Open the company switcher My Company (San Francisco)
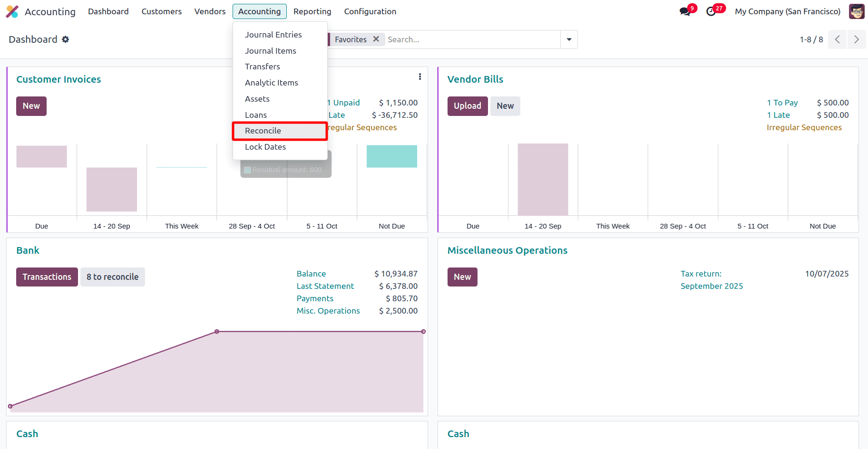Viewport: 868px width, 449px height. click(788, 11)
